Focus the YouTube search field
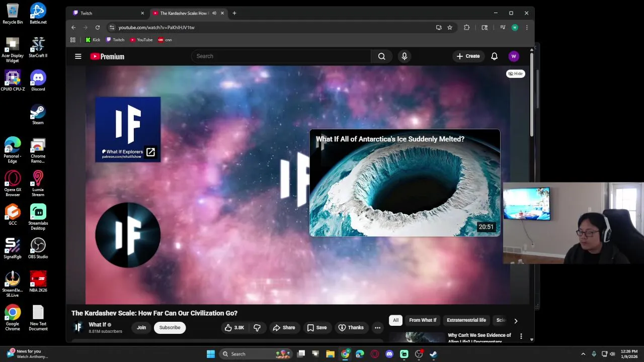 click(x=281, y=56)
